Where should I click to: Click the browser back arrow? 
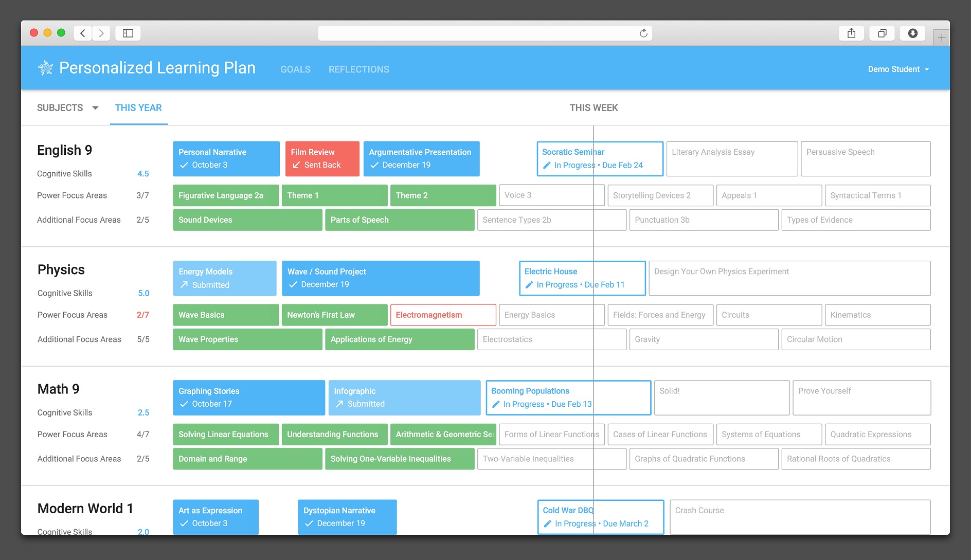[x=83, y=33]
